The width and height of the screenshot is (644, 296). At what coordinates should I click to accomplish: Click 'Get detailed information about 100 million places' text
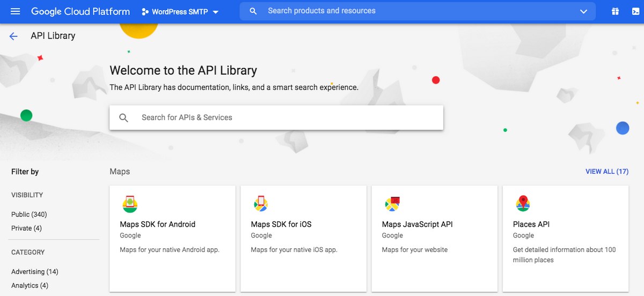(565, 255)
